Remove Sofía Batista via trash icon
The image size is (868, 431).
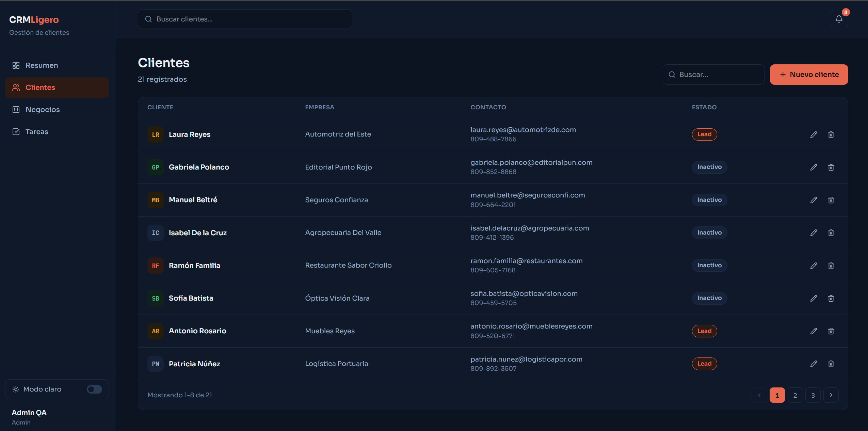click(x=831, y=298)
